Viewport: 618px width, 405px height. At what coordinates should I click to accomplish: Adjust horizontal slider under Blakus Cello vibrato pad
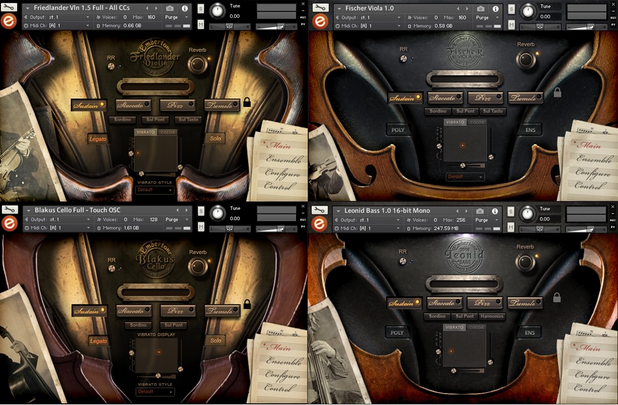click(x=156, y=375)
